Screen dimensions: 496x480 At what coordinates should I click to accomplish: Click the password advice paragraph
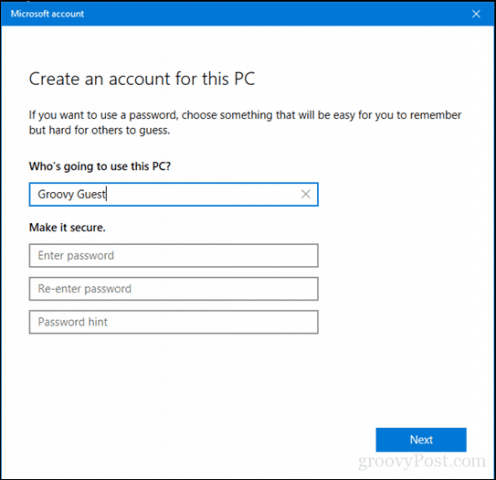[x=245, y=122]
